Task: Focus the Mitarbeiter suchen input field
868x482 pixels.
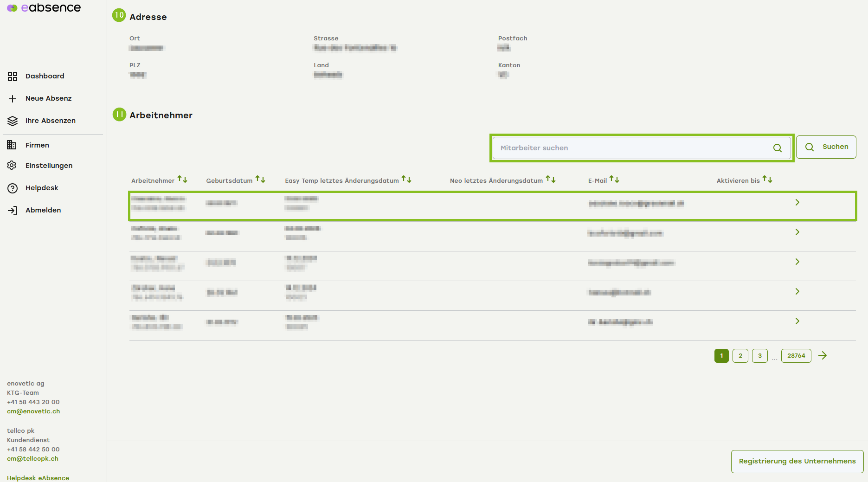Action: 631,148
